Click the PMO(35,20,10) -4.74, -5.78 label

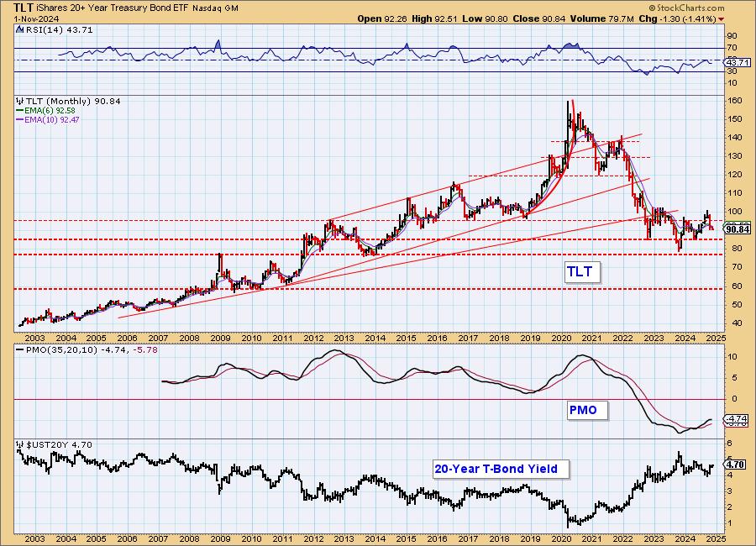[92, 349]
